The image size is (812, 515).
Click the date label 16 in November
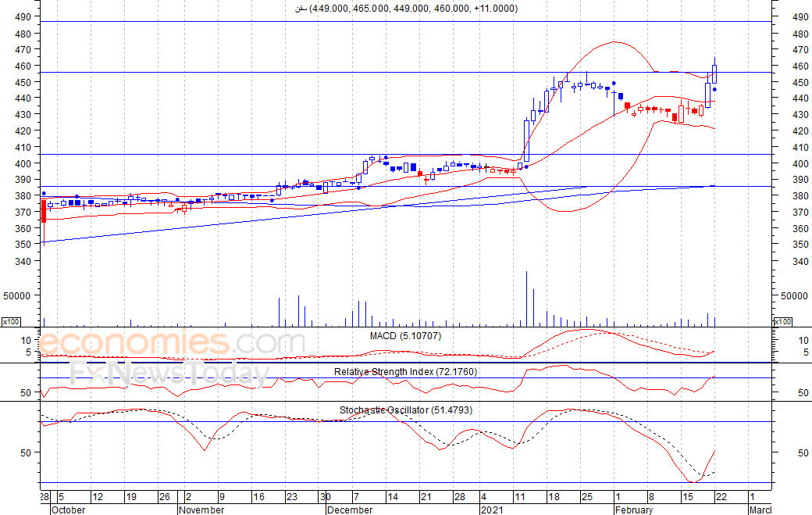click(x=258, y=497)
